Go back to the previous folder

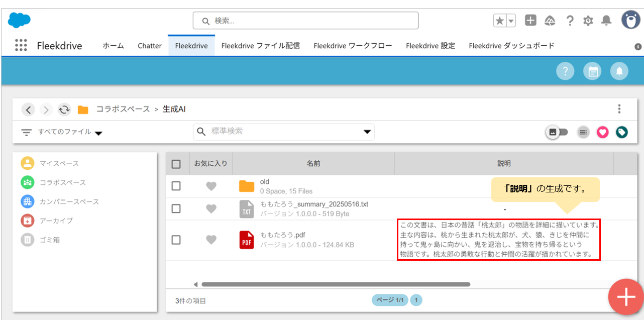point(29,110)
